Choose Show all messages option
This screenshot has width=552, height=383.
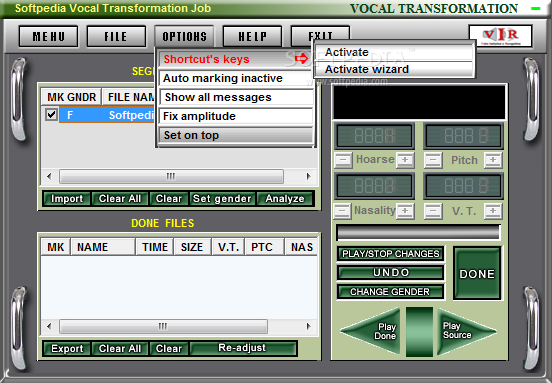point(236,97)
